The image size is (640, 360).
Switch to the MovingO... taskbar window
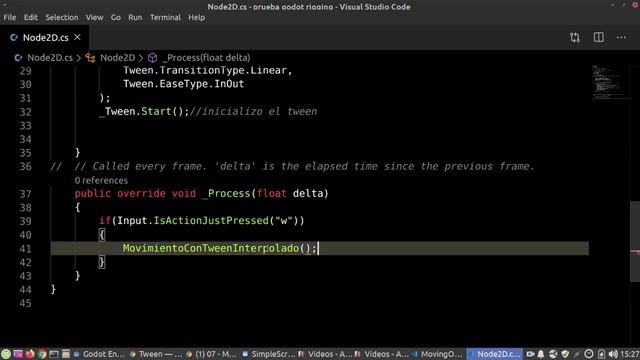pyautogui.click(x=437, y=354)
